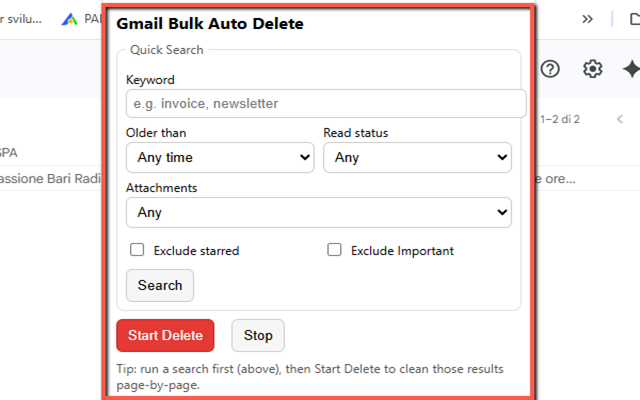Open the Read status dropdown

(x=417, y=157)
